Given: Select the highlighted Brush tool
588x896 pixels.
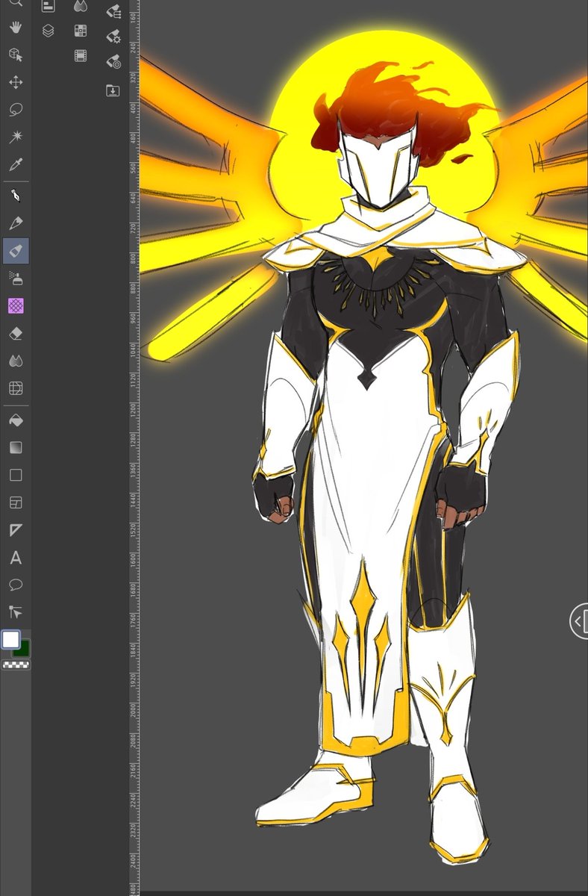Looking at the screenshot, I should (16, 251).
